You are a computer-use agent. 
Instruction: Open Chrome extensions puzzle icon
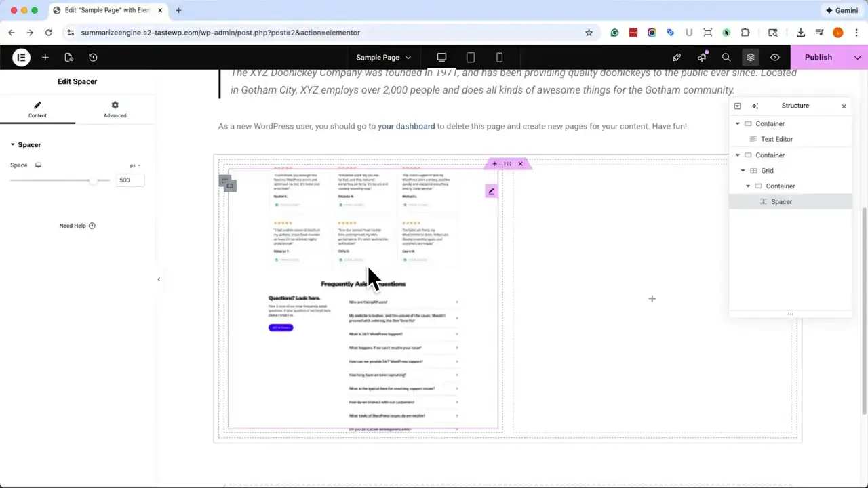pyautogui.click(x=745, y=33)
